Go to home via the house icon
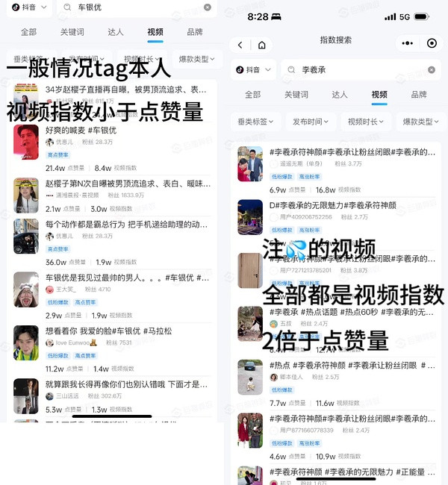The image size is (448, 485). [x=262, y=46]
